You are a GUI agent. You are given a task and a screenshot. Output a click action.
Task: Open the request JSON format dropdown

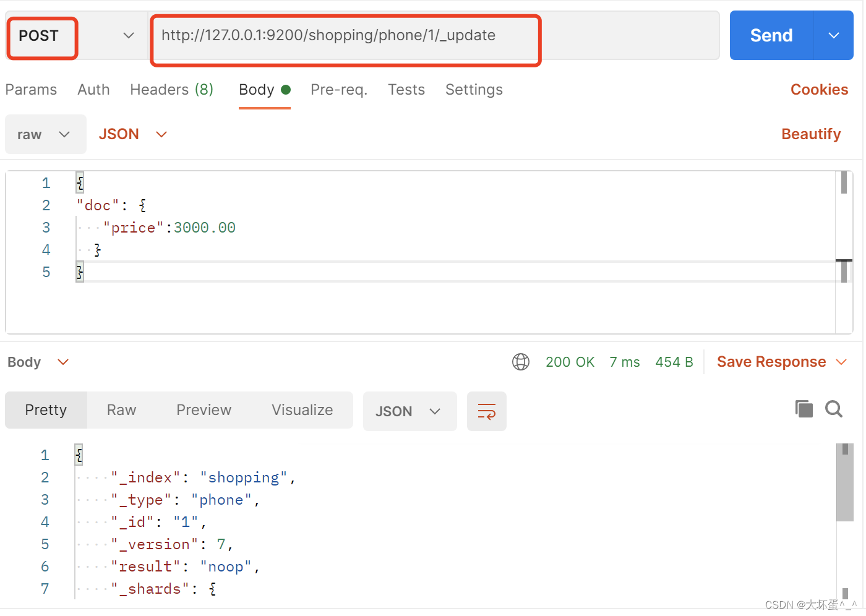133,134
